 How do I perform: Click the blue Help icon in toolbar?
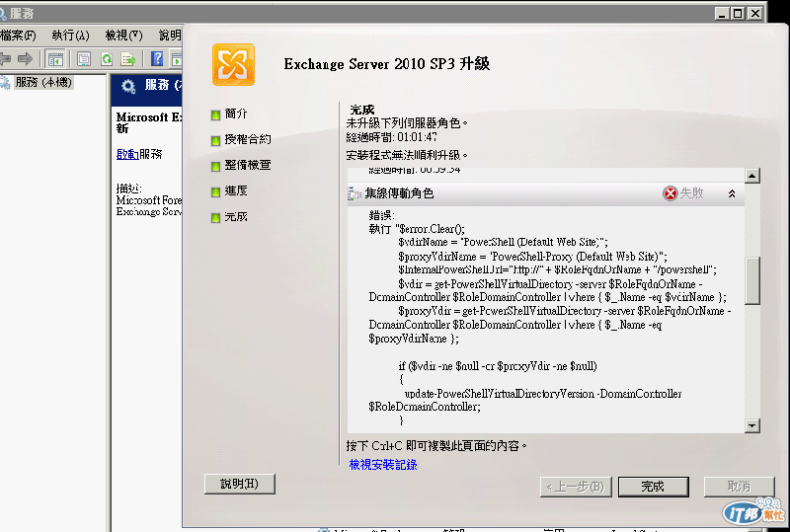pyautogui.click(x=157, y=59)
